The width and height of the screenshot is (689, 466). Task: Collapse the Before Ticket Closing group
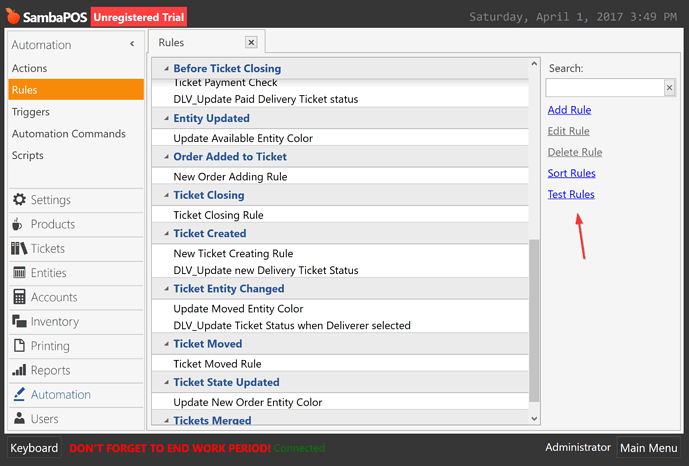tap(167, 69)
